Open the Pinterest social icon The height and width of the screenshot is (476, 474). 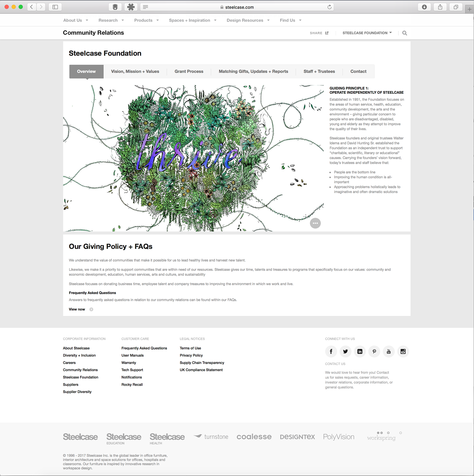374,351
